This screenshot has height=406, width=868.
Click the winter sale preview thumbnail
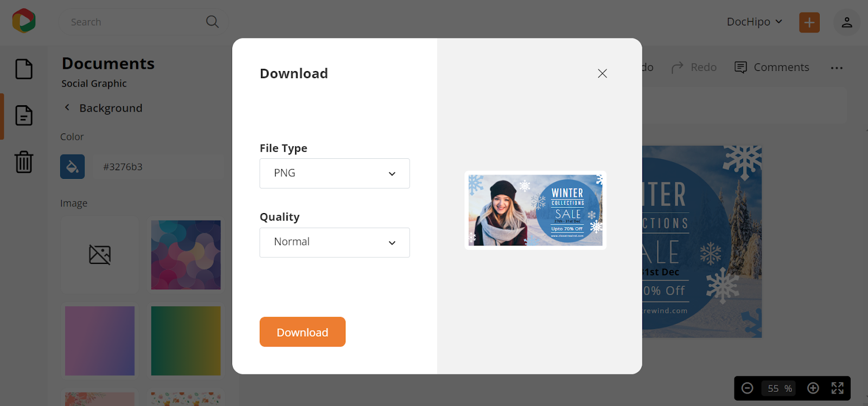coord(535,210)
